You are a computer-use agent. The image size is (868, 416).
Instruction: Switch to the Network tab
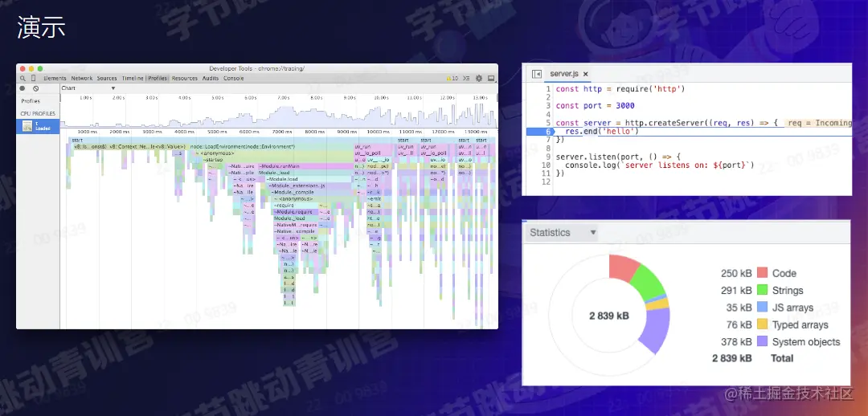click(x=82, y=79)
